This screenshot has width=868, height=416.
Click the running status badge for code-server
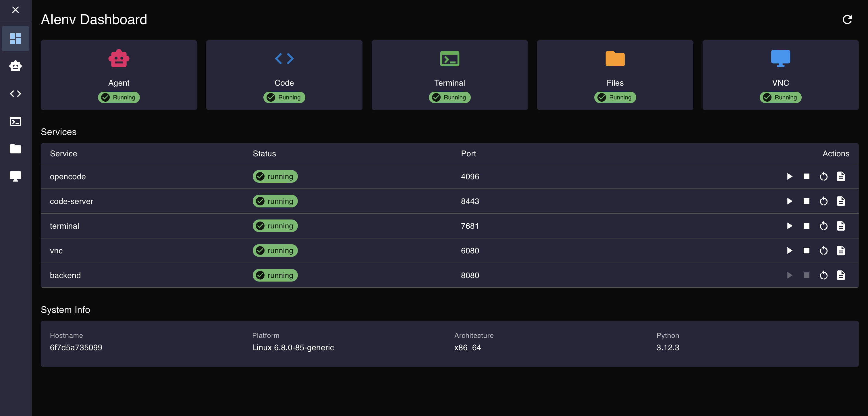point(275,201)
